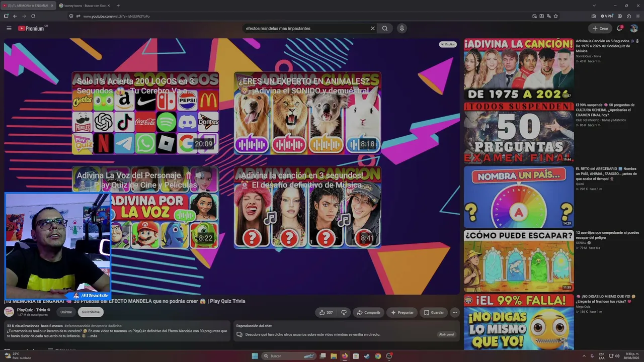The width and height of the screenshot is (644, 362).
Task: Open SonidoQuiz - Trivia channel text
Action: coord(588,56)
